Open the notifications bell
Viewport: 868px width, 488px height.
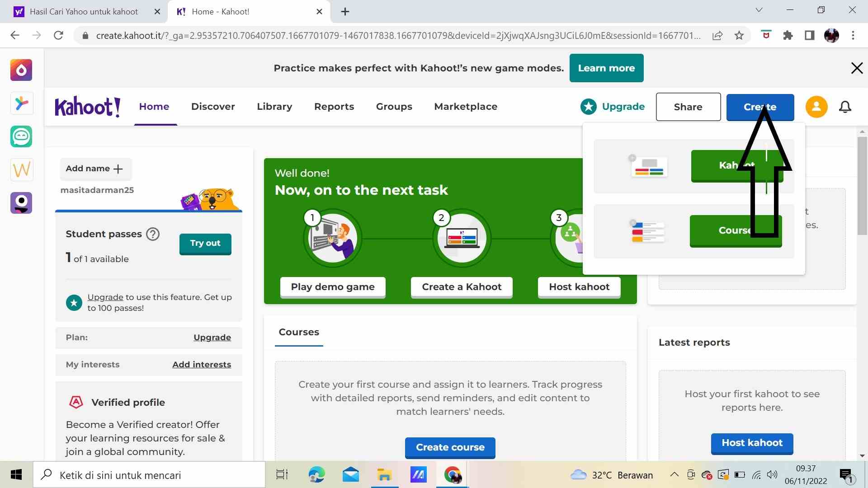pyautogui.click(x=845, y=107)
